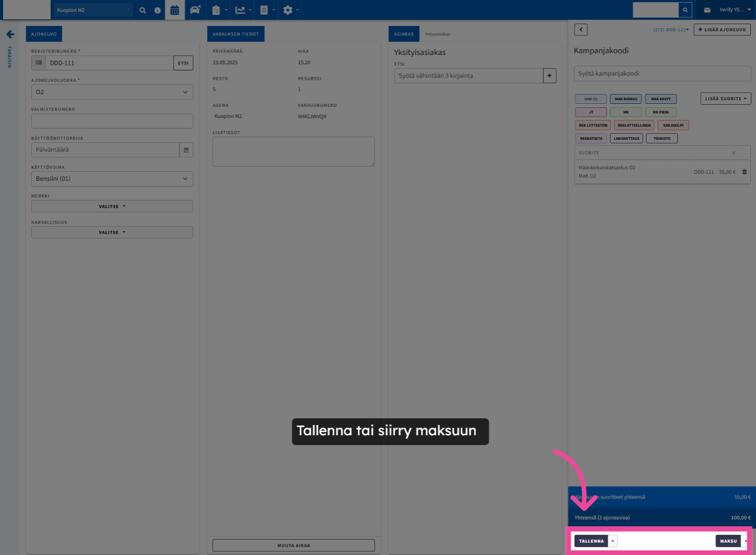Focus the customer search field
The height and width of the screenshot is (555, 756).
pyautogui.click(x=469, y=76)
